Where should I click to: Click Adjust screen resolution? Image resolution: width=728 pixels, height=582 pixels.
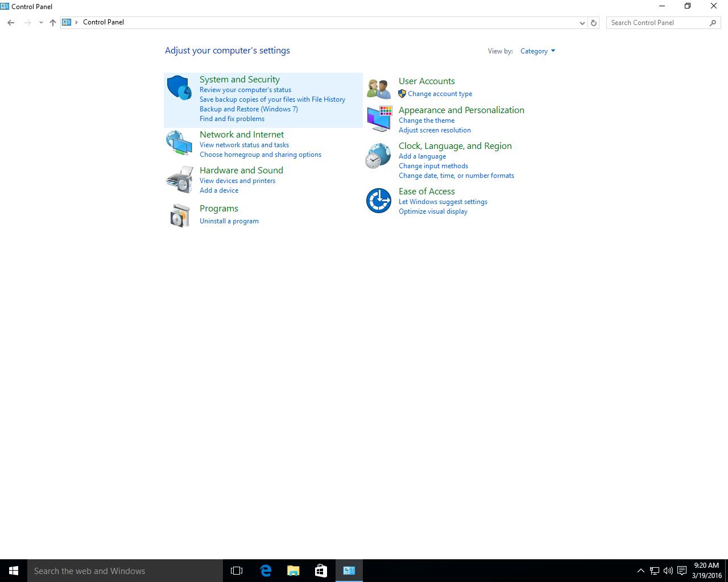[x=435, y=130]
